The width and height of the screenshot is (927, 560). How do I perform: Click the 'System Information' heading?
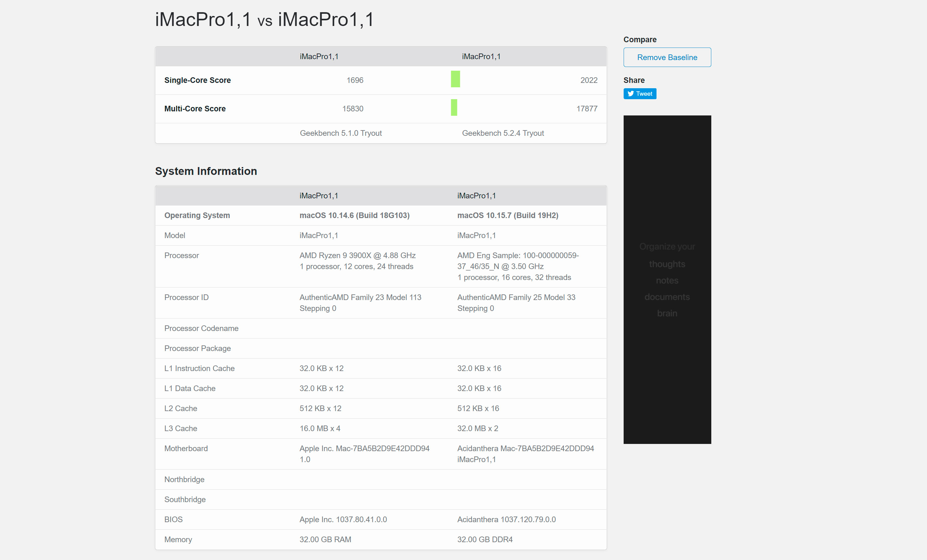point(206,171)
